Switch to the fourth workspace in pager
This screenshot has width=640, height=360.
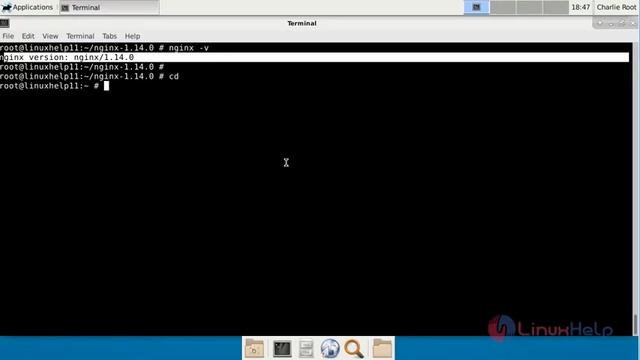pos(556,7)
